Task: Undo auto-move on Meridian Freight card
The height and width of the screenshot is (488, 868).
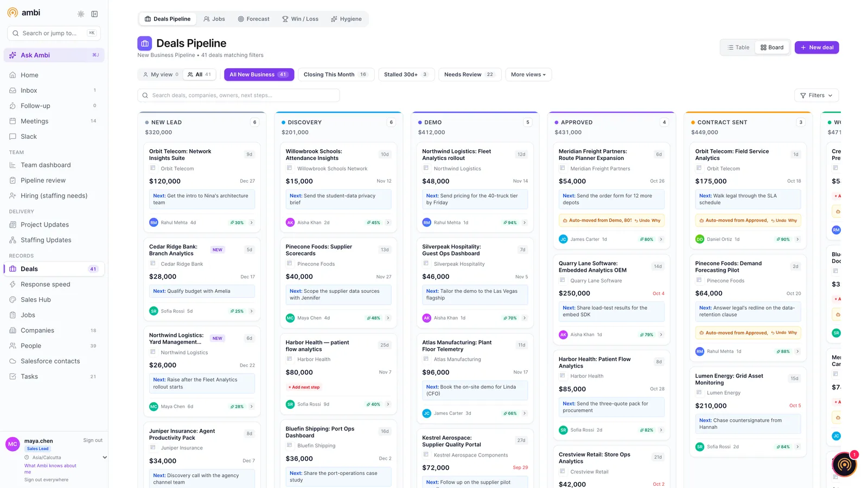Action: click(642, 221)
